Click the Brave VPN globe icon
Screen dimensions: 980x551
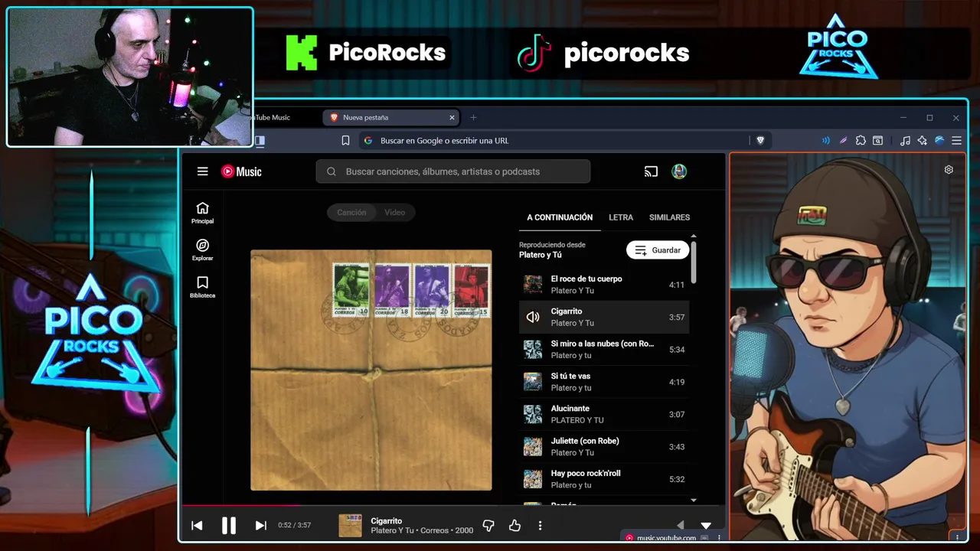tap(939, 141)
